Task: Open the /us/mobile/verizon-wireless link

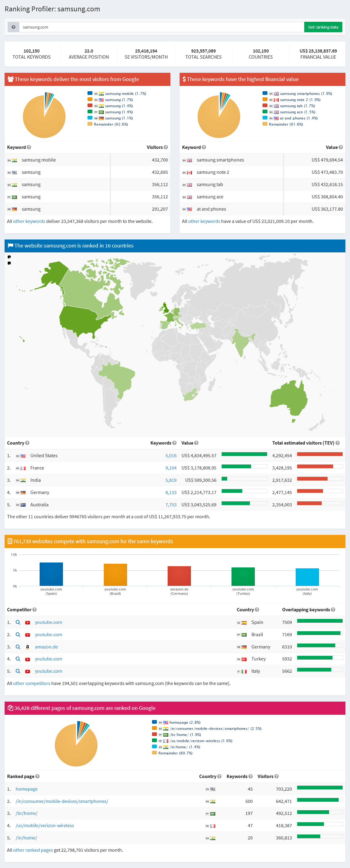Action: [x=45, y=825]
